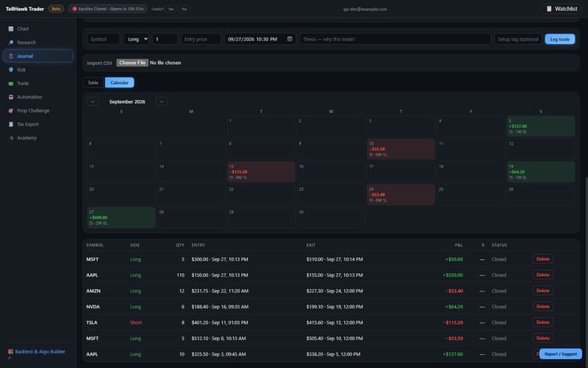Open Backtest & Algo Builder link
Image resolution: width=588 pixels, height=368 pixels.
pos(40,352)
